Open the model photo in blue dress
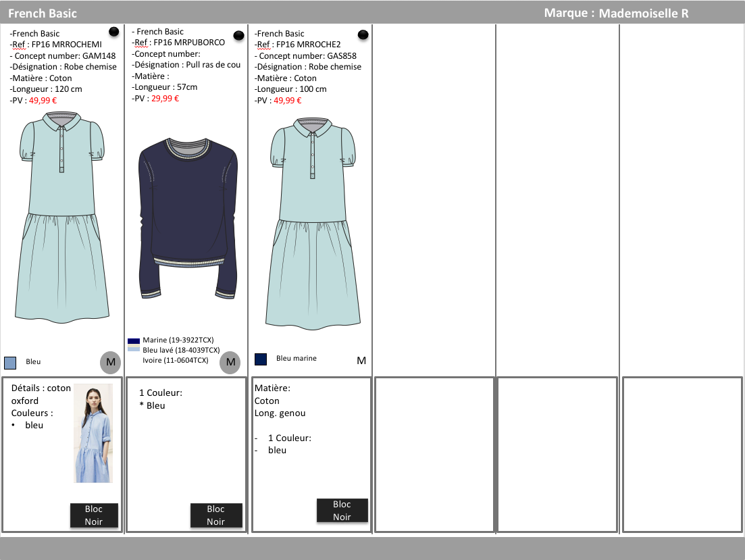Image resolution: width=745 pixels, height=560 pixels. pyautogui.click(x=93, y=433)
